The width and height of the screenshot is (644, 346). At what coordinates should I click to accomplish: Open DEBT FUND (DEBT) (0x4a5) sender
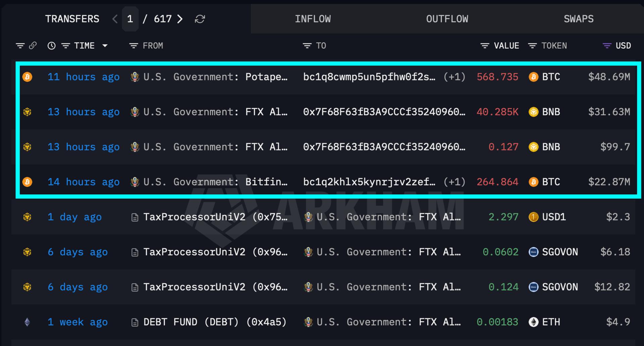[215, 322]
